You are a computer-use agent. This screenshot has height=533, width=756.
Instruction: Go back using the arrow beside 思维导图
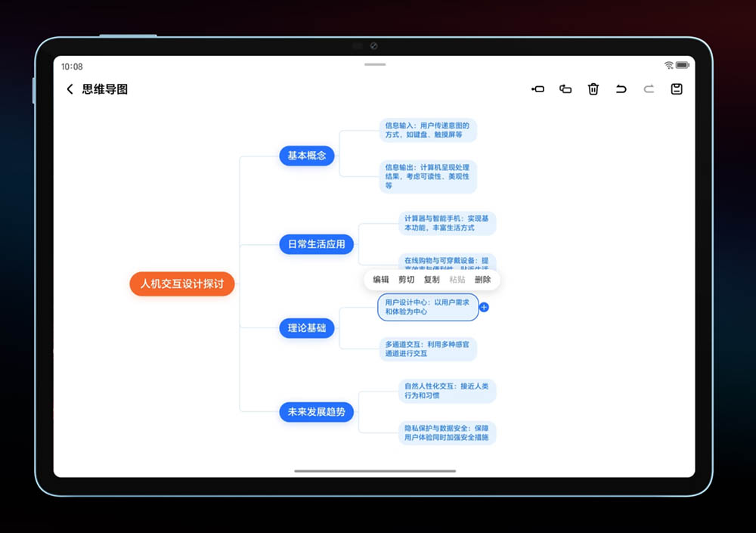70,89
